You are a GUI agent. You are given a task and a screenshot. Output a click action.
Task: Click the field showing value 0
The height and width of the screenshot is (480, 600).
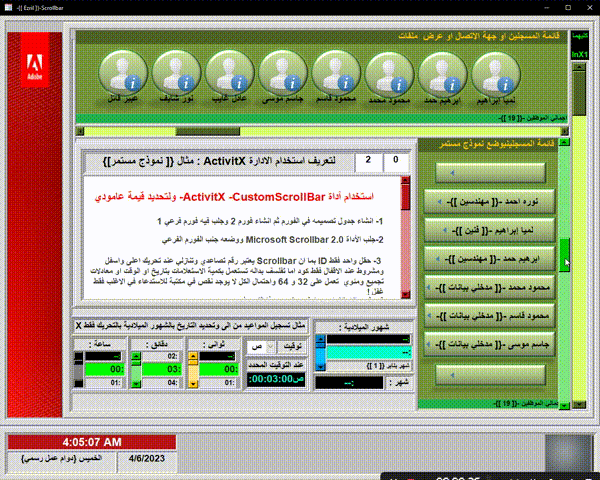396,162
